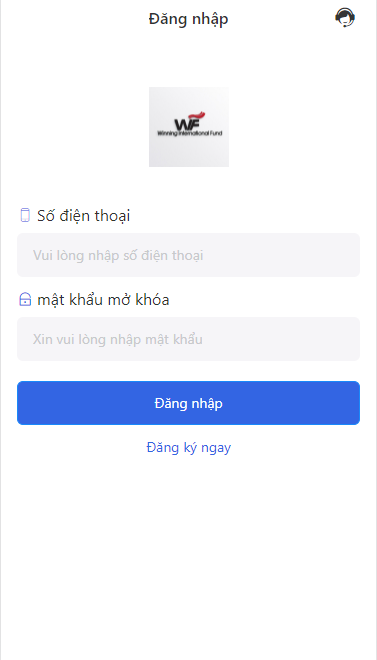Open the Đăng ký ngay registration link
The image size is (377, 660).
coord(188,447)
